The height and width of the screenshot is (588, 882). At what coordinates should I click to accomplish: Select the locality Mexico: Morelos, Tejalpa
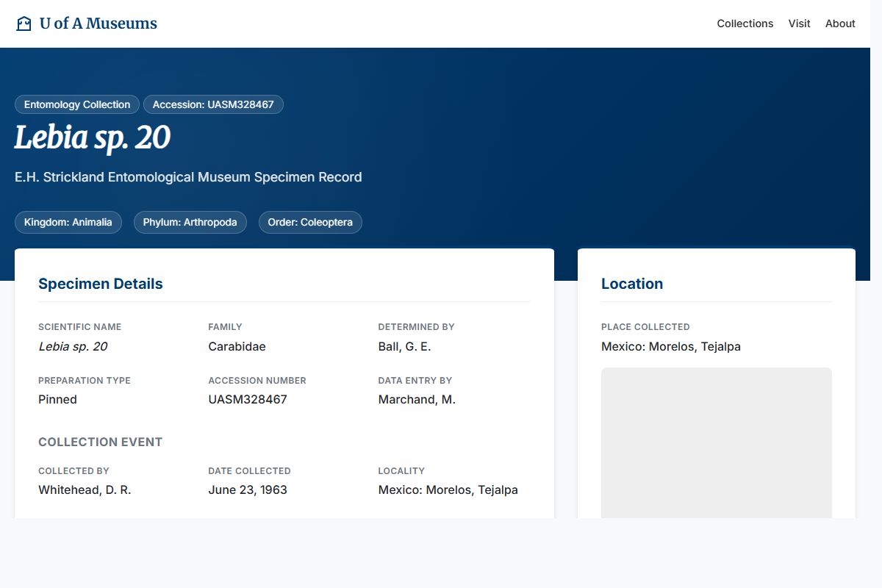coord(448,490)
